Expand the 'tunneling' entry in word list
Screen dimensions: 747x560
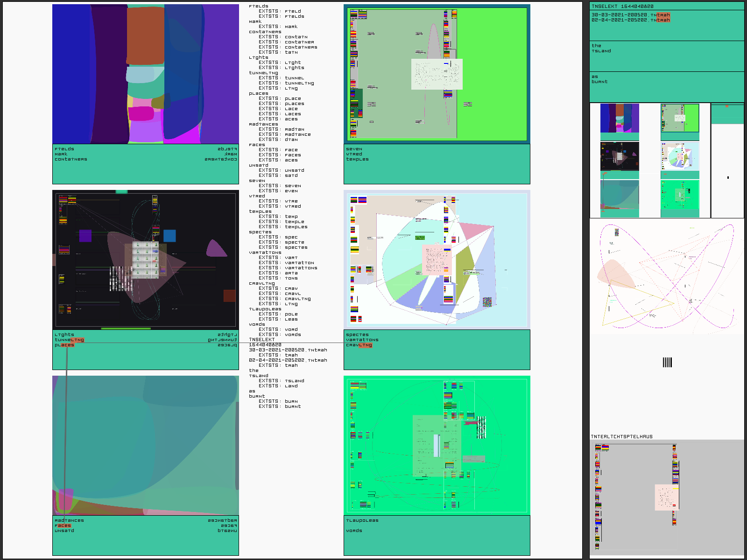263,73
